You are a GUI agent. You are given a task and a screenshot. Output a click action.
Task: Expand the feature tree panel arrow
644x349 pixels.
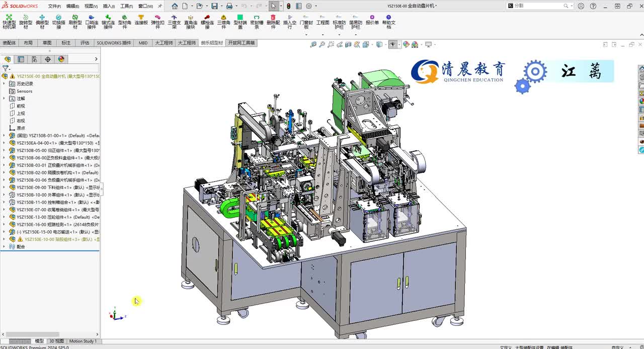tap(96, 59)
